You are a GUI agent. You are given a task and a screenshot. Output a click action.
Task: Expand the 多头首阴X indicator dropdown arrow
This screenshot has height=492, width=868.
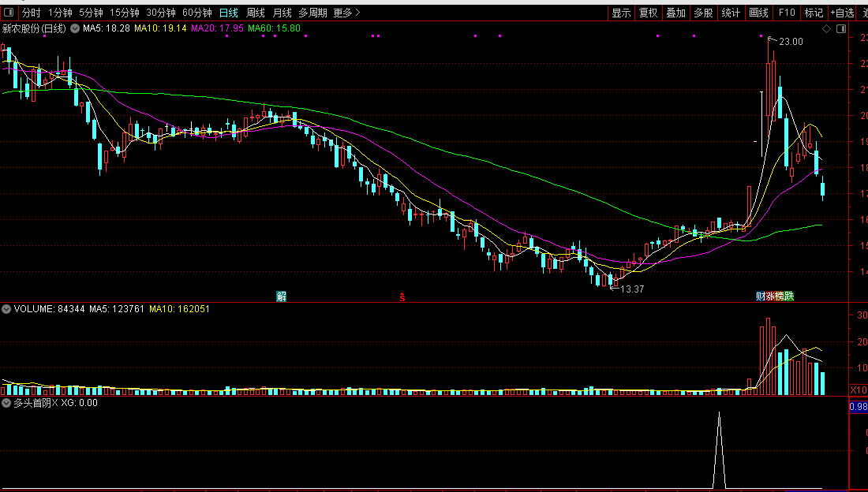[x=6, y=403]
